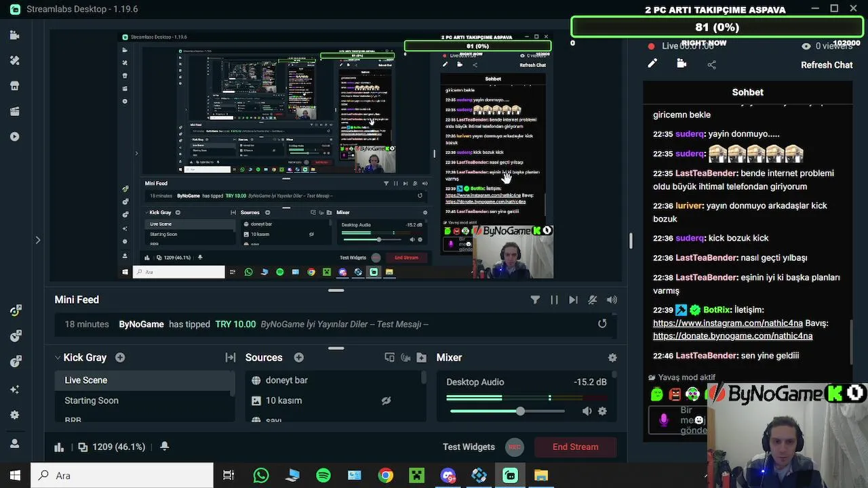Image resolution: width=868 pixels, height=488 pixels.
Task: Toggle the Sources dual output display icon
Action: click(389, 357)
